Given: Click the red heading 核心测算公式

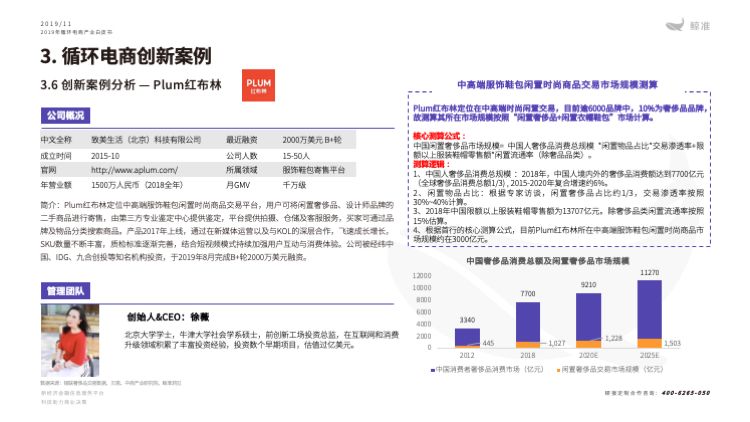Looking at the screenshot, I should 439,136.
